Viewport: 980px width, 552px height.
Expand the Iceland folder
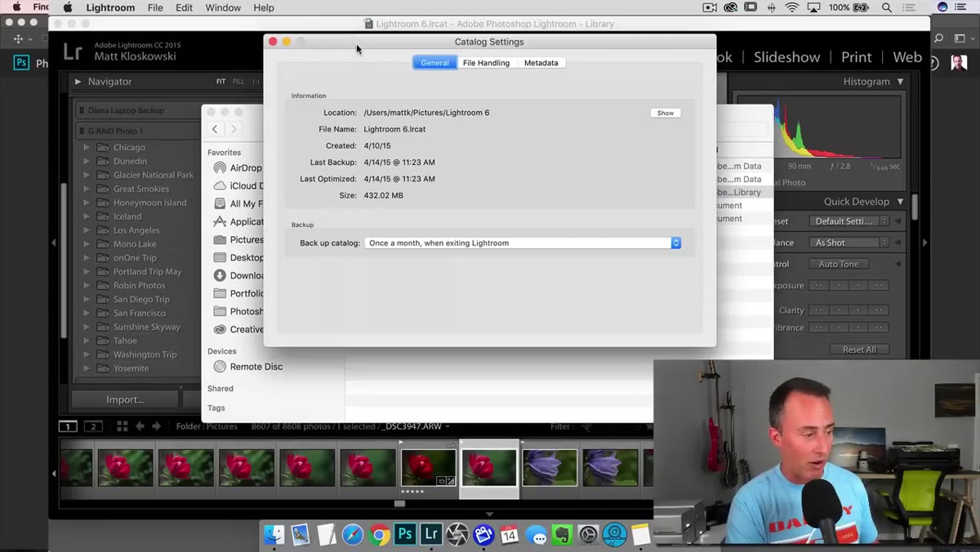[x=86, y=216]
